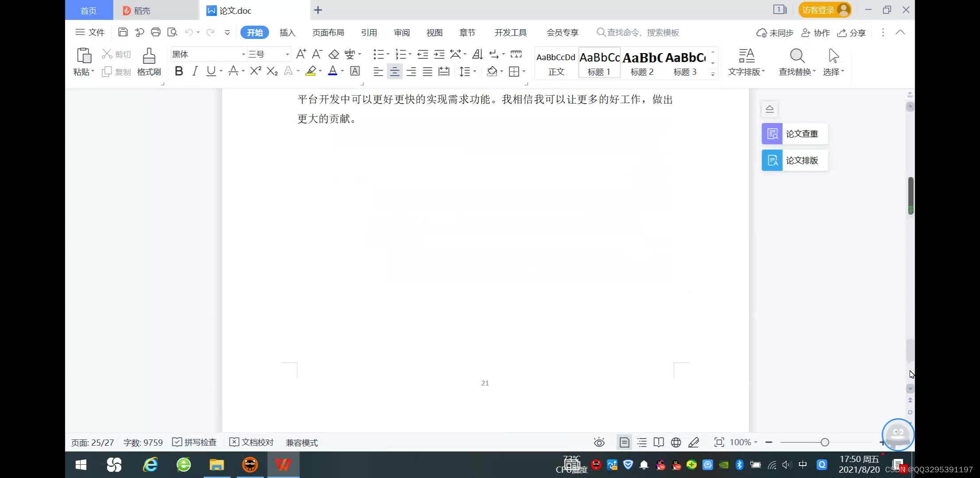
Task: Click highlight color marker swatch
Action: coord(311,71)
